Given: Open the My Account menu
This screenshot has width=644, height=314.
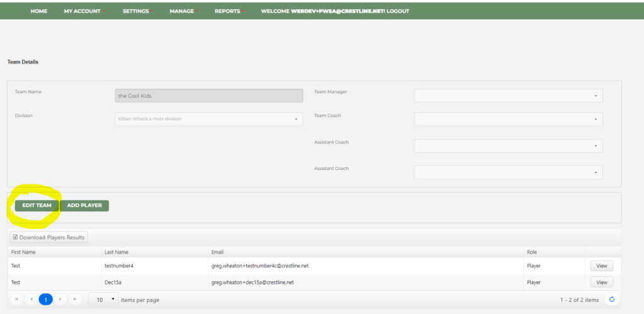Looking at the screenshot, I should click(85, 11).
